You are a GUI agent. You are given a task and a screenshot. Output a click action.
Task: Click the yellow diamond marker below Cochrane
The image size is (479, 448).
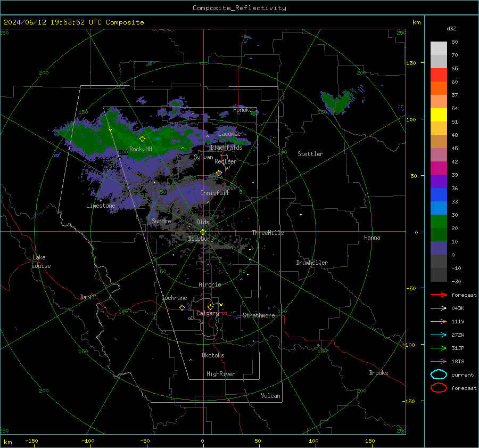pyautogui.click(x=183, y=308)
